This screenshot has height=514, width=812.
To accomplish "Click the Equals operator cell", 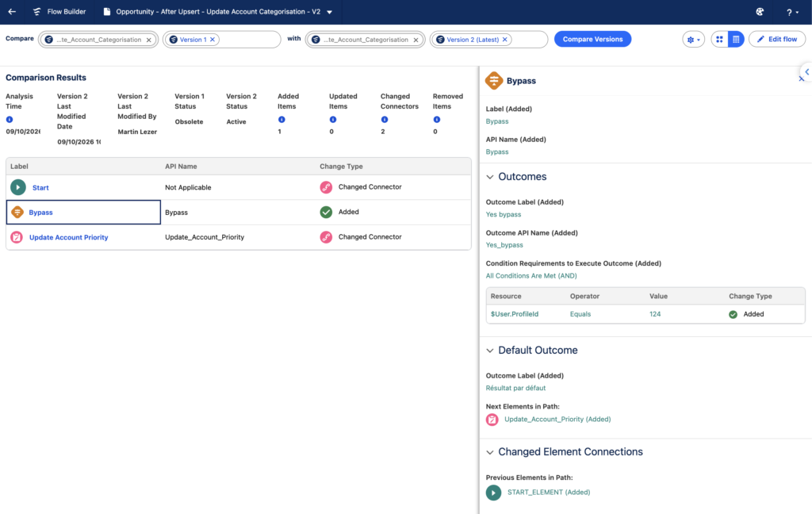I will (580, 314).
